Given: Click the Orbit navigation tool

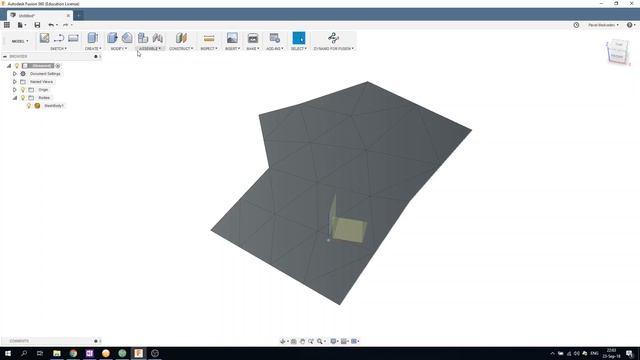Looking at the screenshot, I should pyautogui.click(x=282, y=341).
